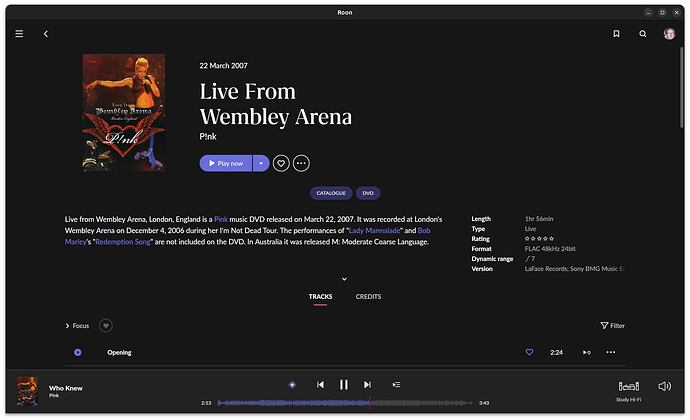Skip to the previous track
Screen dimensions: 690x420
coord(320,385)
